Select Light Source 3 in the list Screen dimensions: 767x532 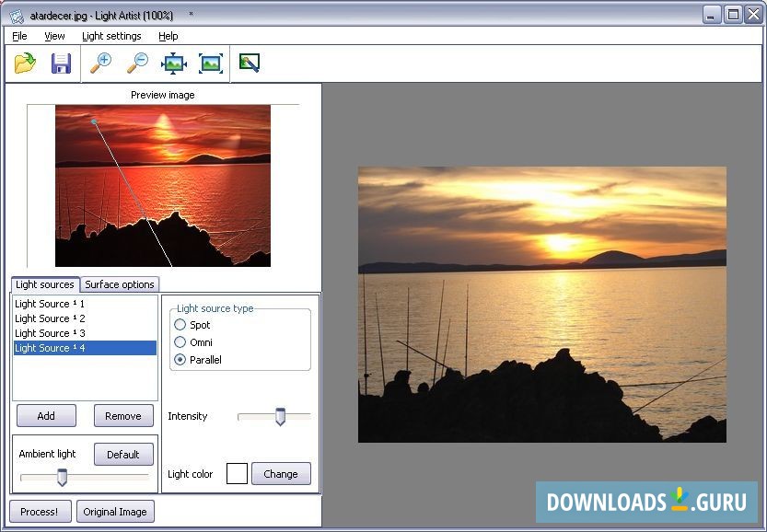pyautogui.click(x=85, y=333)
